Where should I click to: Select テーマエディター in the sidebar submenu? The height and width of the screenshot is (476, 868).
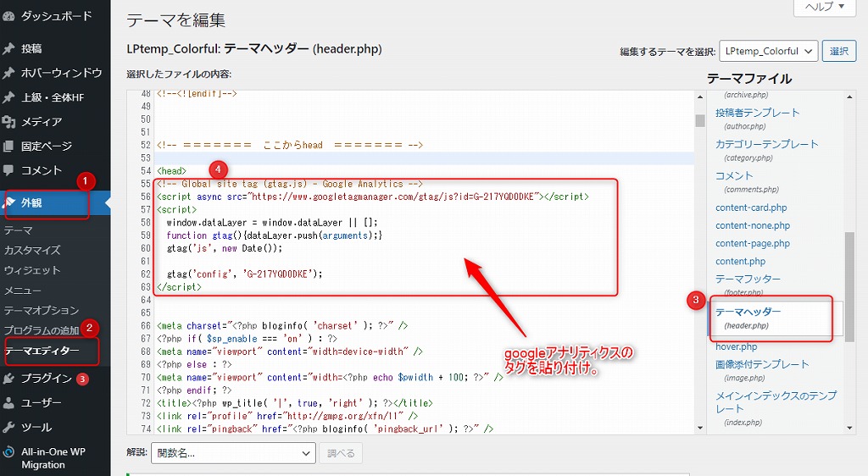click(42, 350)
